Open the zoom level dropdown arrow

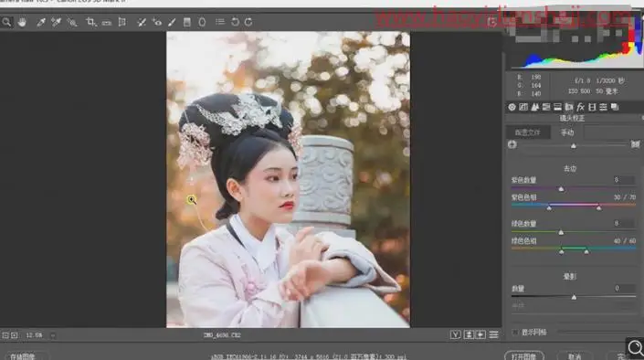click(53, 335)
